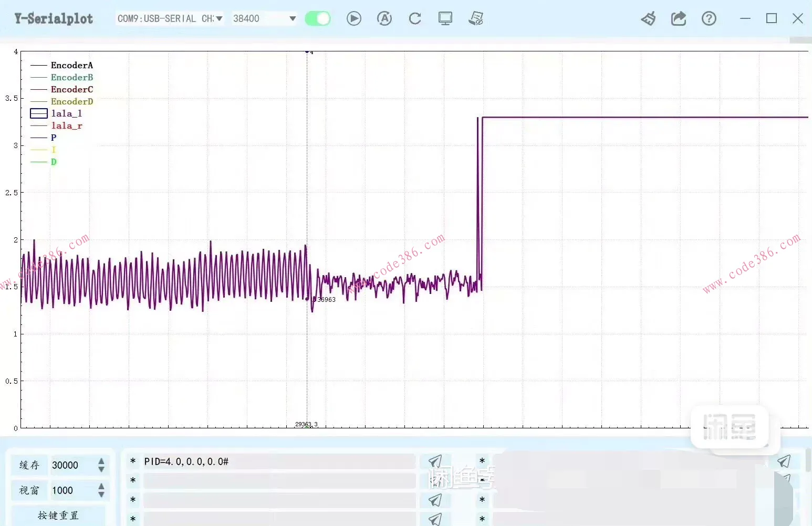
Task: Click the notepad edit icon in toolbar
Action: tap(476, 19)
